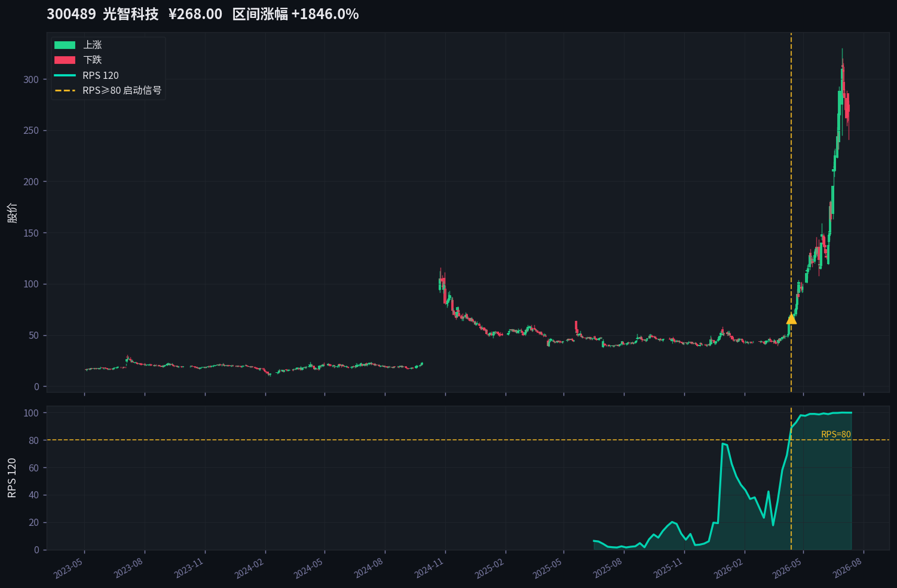Click the green 上涨 legend swatch
The width and height of the screenshot is (897, 588).
pyautogui.click(x=65, y=45)
